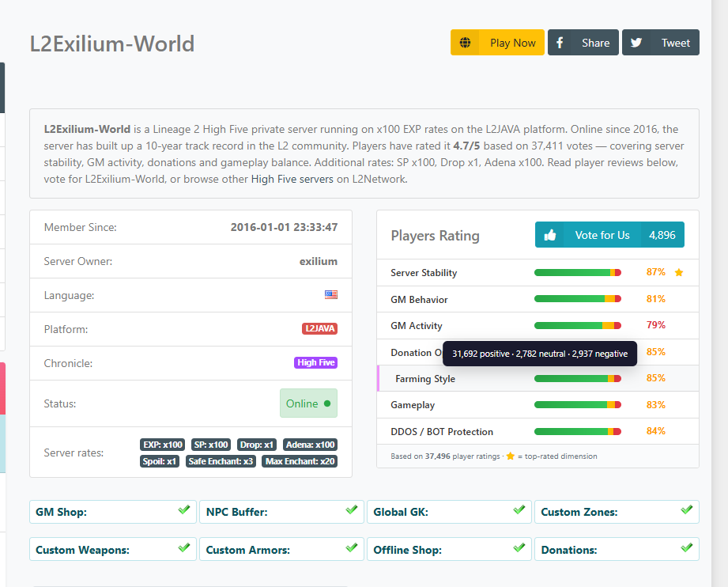Click the Member Since label
728x587 pixels.
(x=81, y=227)
